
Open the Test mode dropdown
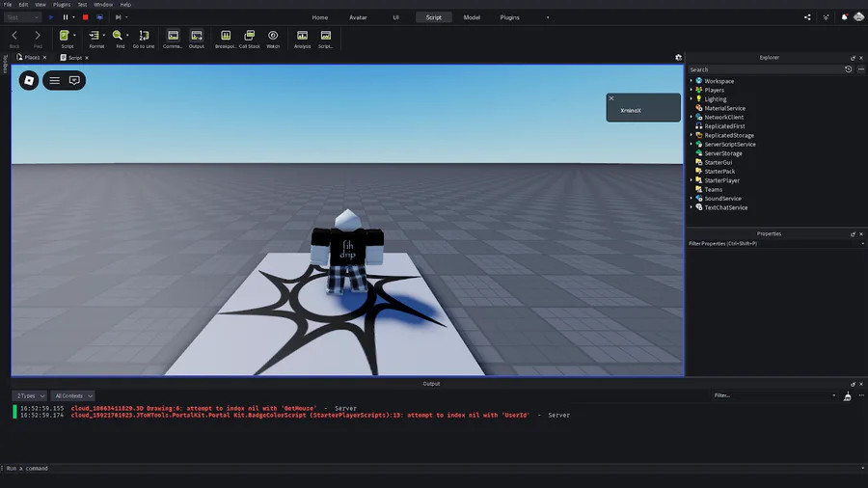point(22,17)
